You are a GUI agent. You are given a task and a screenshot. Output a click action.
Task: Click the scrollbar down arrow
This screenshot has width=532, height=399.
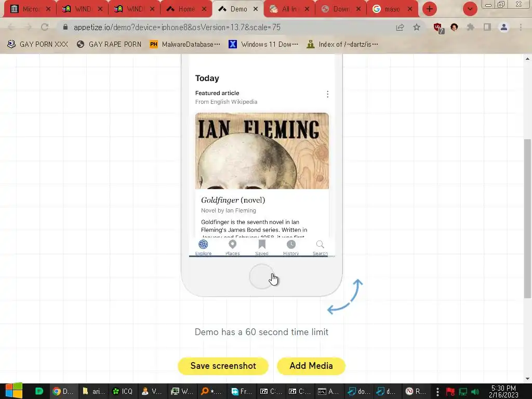coord(527,379)
